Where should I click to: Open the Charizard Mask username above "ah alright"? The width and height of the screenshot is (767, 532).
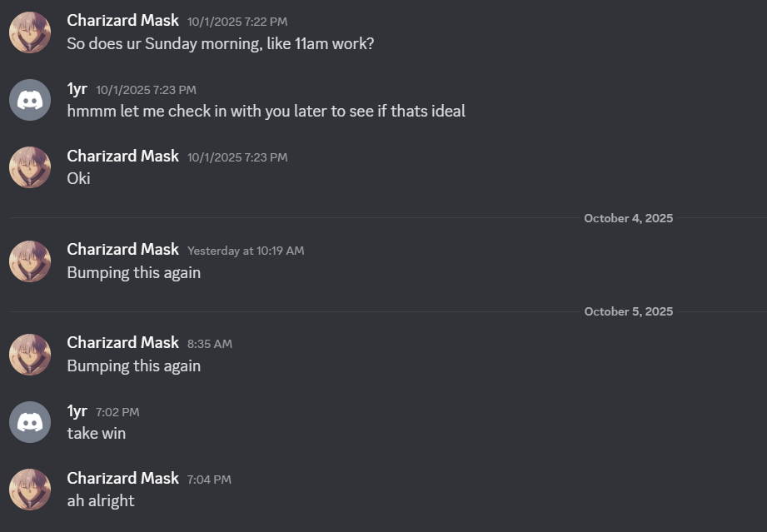[x=122, y=478]
